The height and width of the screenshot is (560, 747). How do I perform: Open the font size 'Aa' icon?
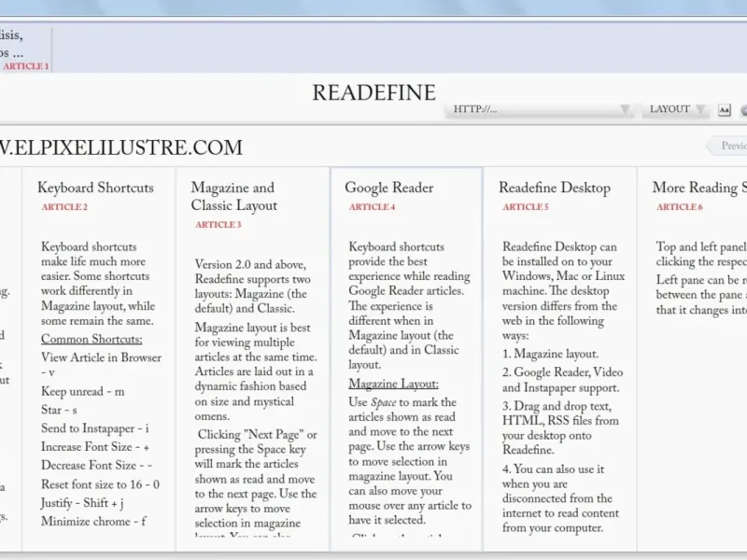tap(725, 110)
